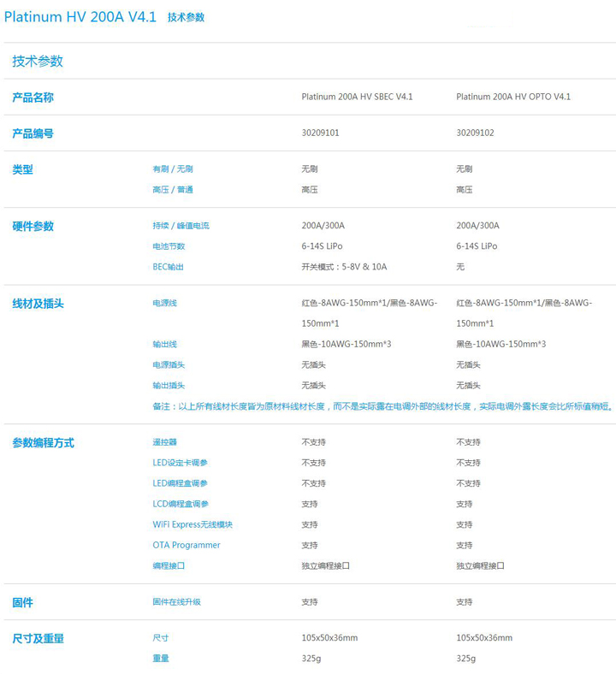Click product number 30209102
The height and width of the screenshot is (674, 616).
click(x=475, y=133)
